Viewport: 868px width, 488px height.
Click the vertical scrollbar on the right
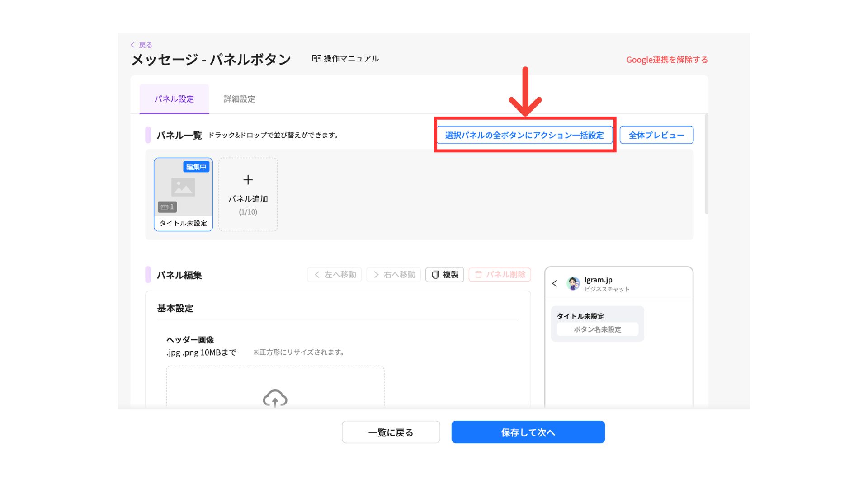[706, 165]
